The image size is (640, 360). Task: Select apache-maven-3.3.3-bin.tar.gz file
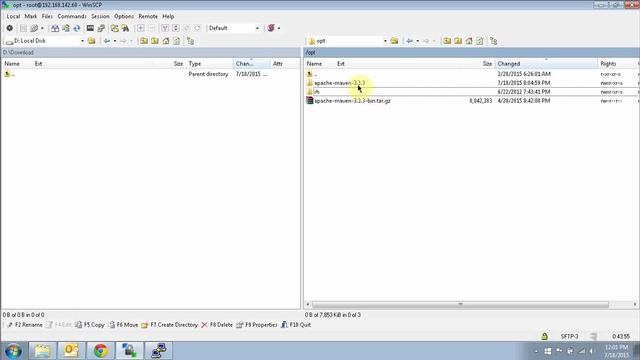click(352, 101)
